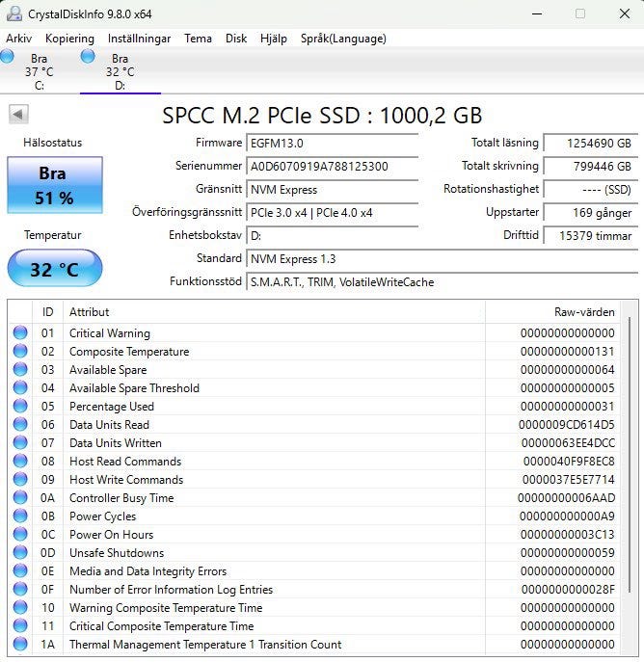Click status orb icon for drive C:
The height and width of the screenshot is (662, 644).
[x=8, y=57]
